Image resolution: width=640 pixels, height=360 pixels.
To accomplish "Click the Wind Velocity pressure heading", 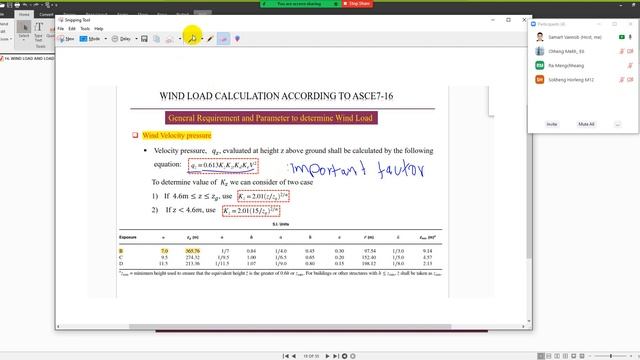I will pos(177,135).
